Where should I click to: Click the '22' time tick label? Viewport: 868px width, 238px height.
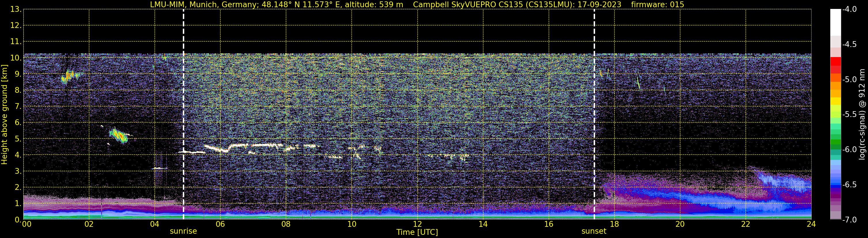746,224
